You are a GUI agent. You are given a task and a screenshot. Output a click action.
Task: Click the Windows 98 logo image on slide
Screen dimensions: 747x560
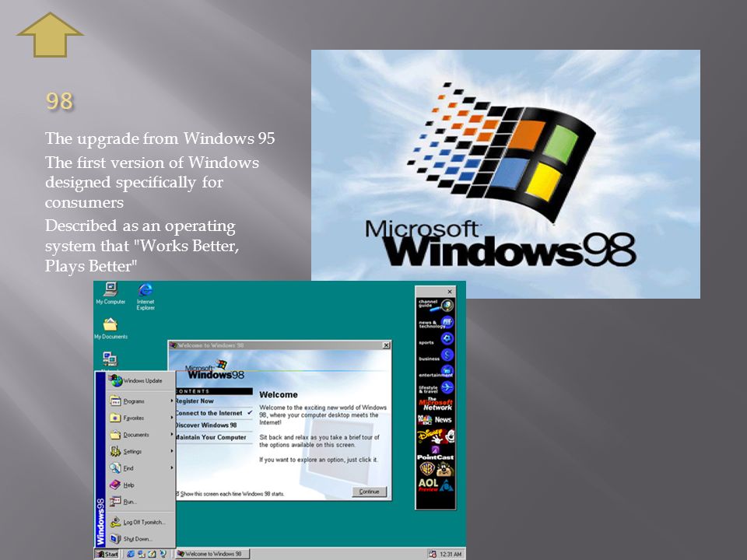tap(506, 173)
